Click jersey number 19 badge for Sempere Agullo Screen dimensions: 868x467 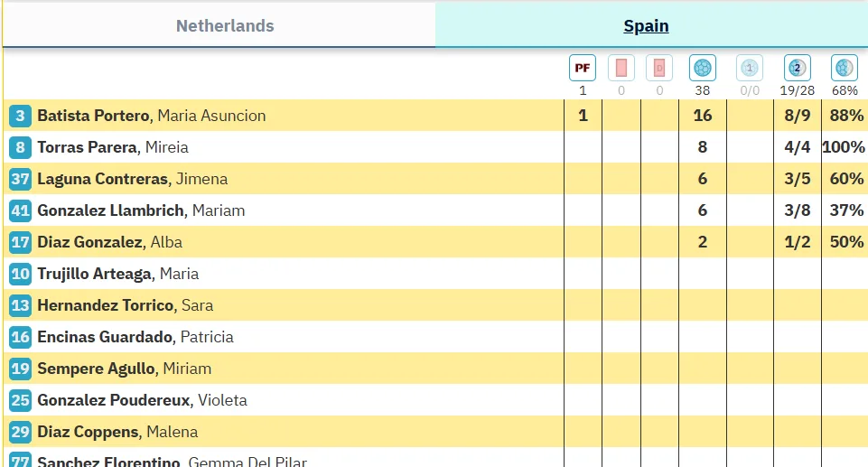(x=20, y=369)
